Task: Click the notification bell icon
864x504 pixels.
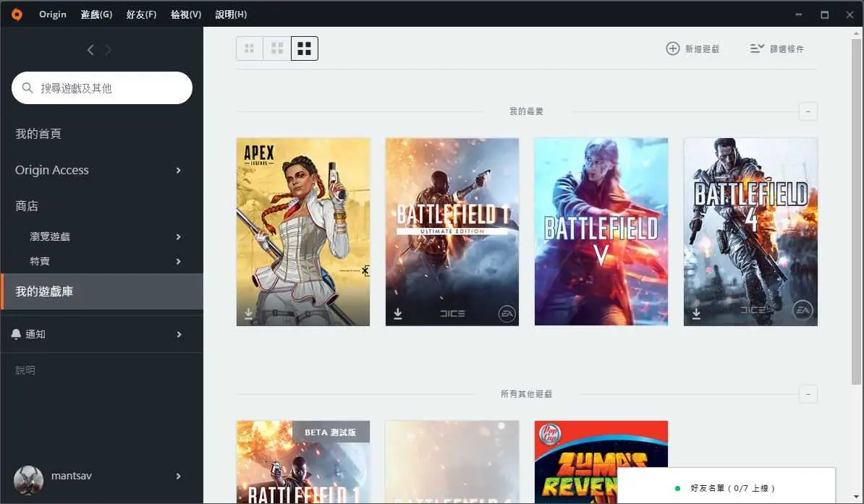Action: coord(16,334)
